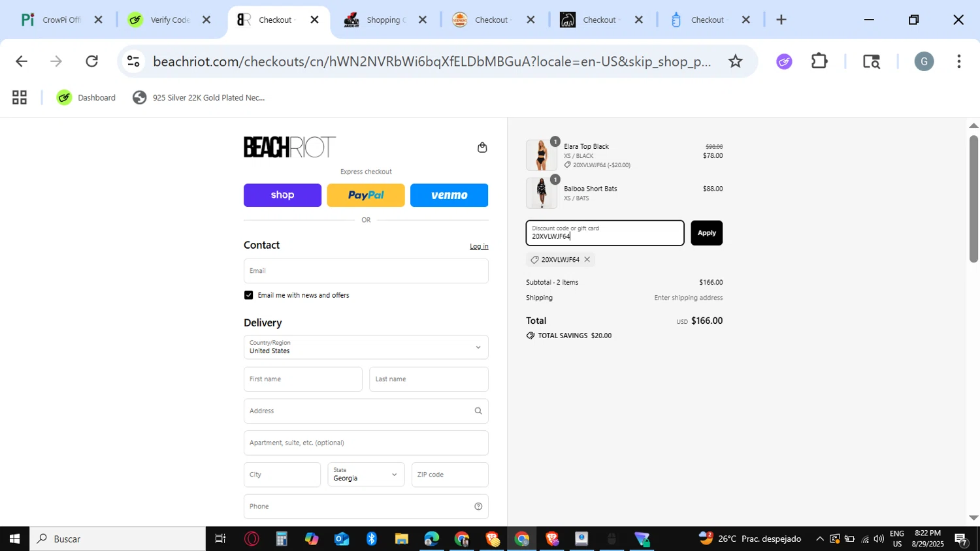The width and height of the screenshot is (980, 551).
Task: Open the Log in link
Action: (479, 246)
